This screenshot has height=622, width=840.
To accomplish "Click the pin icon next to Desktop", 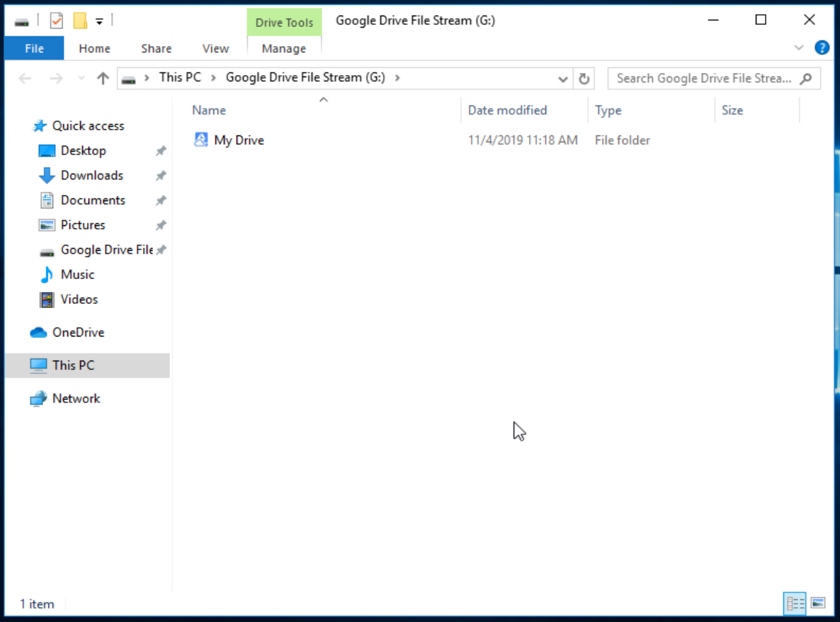I will click(161, 151).
